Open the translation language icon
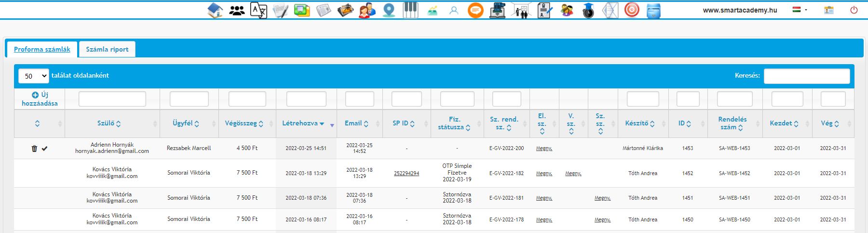The height and width of the screenshot is (233, 868). (258, 10)
